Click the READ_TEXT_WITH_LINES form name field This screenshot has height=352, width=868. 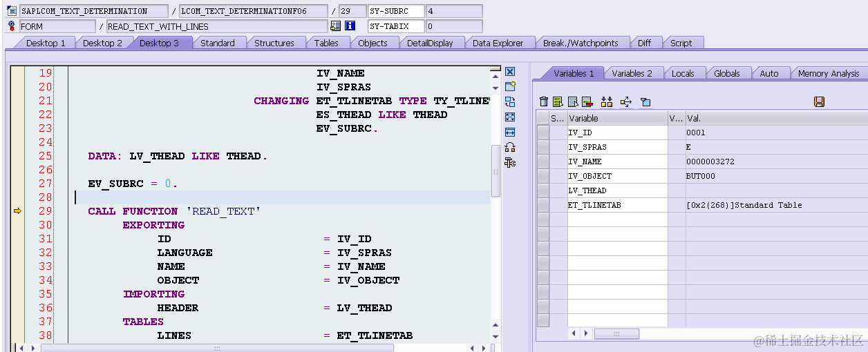[216, 26]
